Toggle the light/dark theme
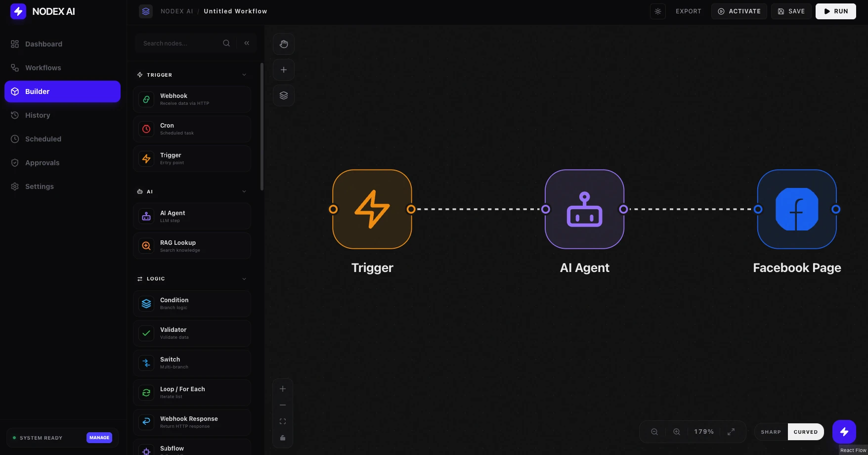The height and width of the screenshot is (455, 868). (658, 11)
